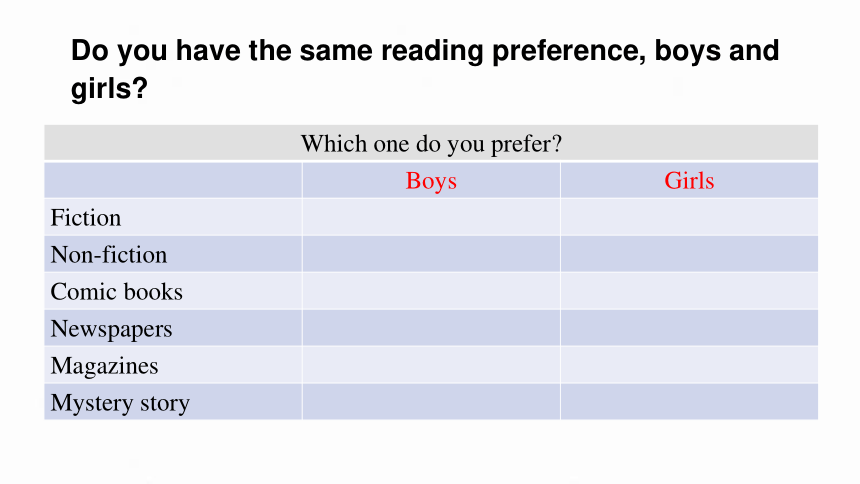
Task: Select the Newspapers row label
Action: (111, 329)
